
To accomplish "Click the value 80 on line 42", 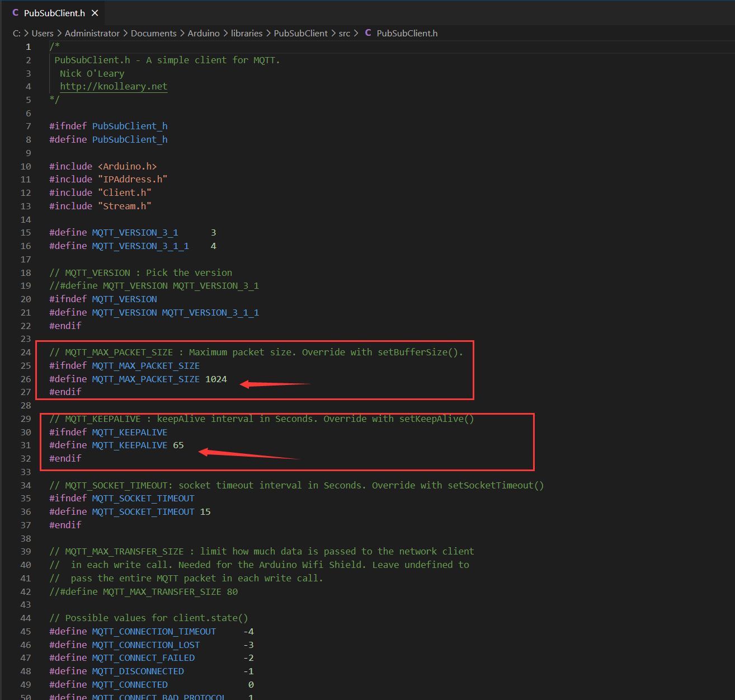I will point(232,591).
